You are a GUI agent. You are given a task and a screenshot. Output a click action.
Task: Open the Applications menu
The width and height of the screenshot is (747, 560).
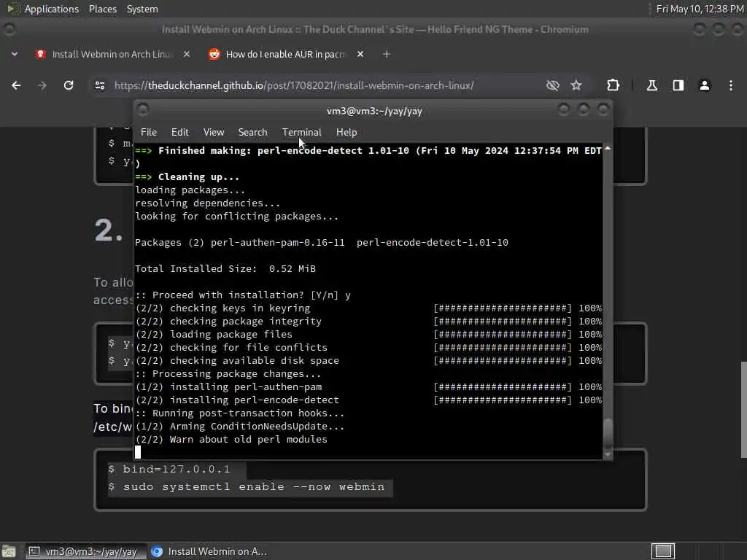[x=52, y=9]
